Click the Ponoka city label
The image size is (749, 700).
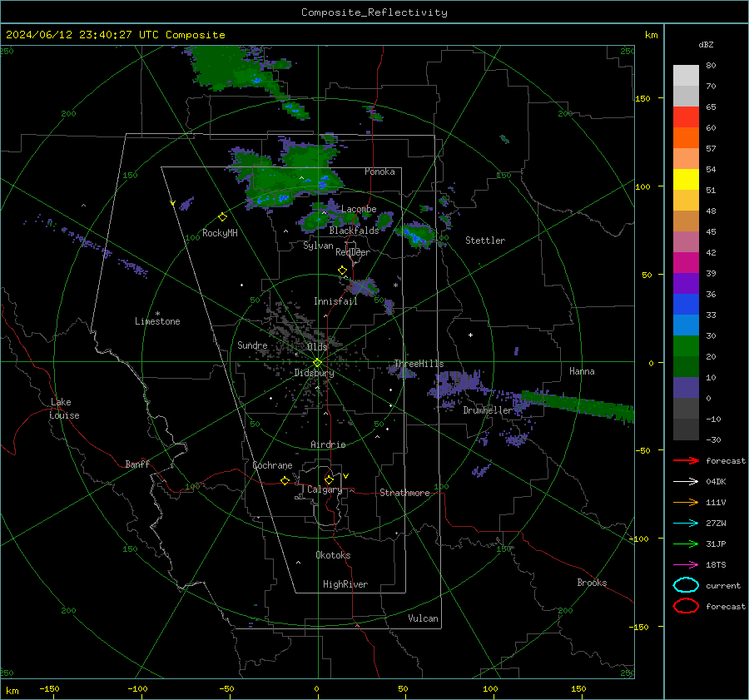pyautogui.click(x=379, y=171)
